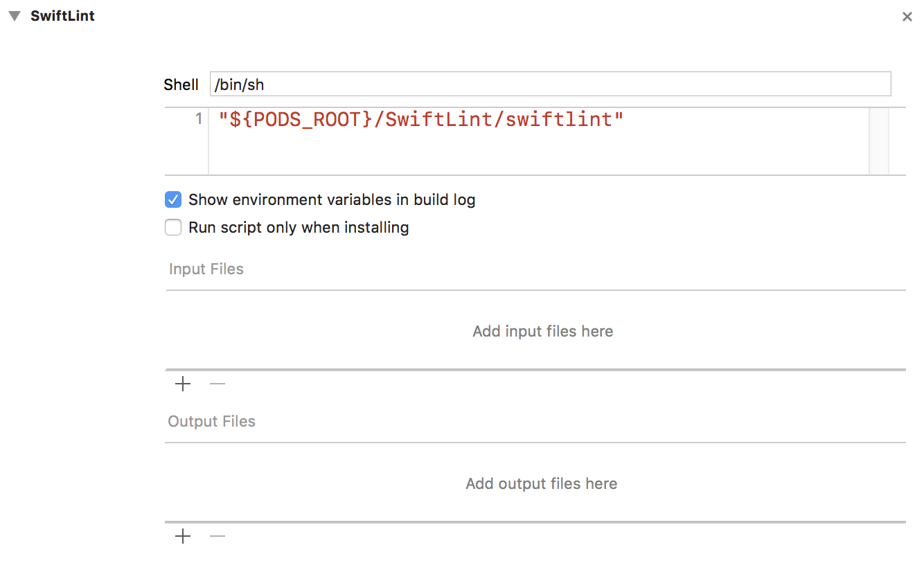Viewport: 924px width, 561px height.
Task: Uncheck Show environment variables in build log
Action: [x=173, y=200]
